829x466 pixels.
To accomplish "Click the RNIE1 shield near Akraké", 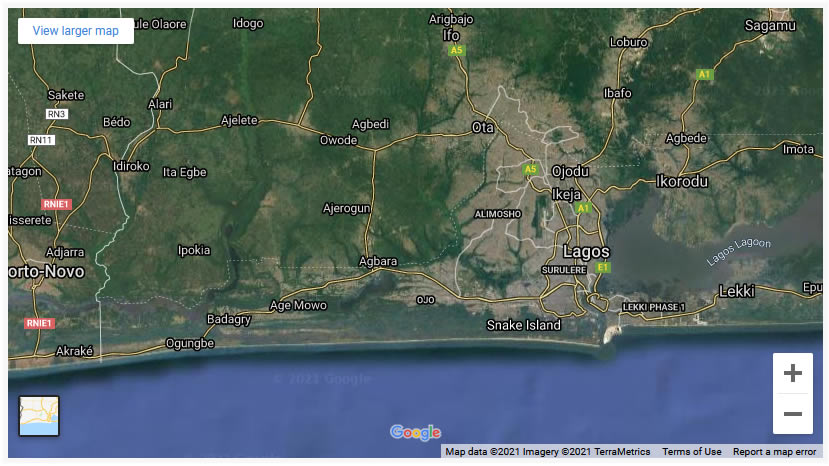I will [39, 324].
